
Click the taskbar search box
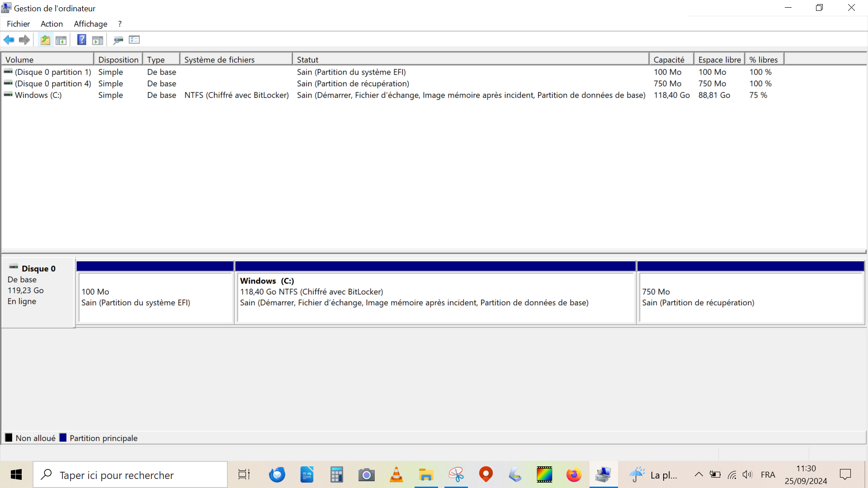130,474
